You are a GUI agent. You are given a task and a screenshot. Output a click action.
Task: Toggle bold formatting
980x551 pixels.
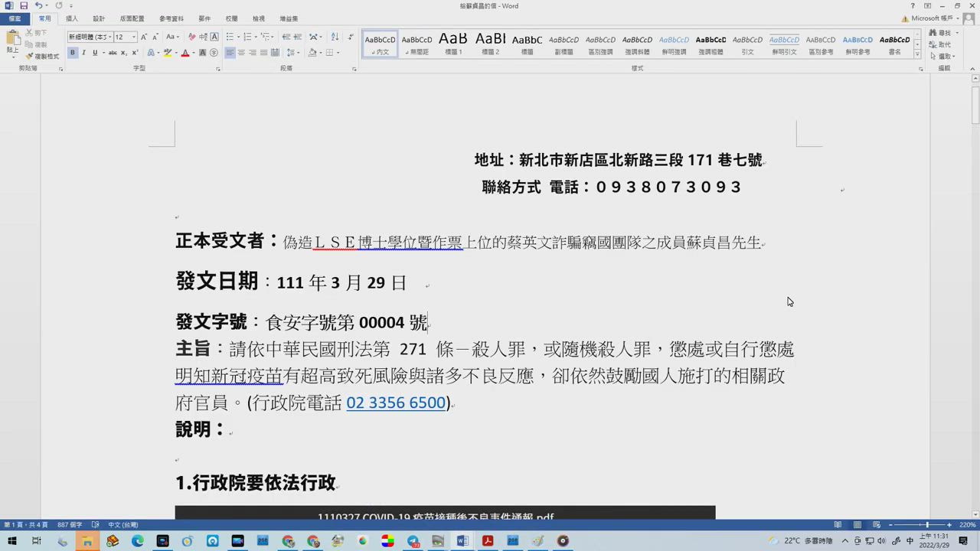click(x=73, y=53)
